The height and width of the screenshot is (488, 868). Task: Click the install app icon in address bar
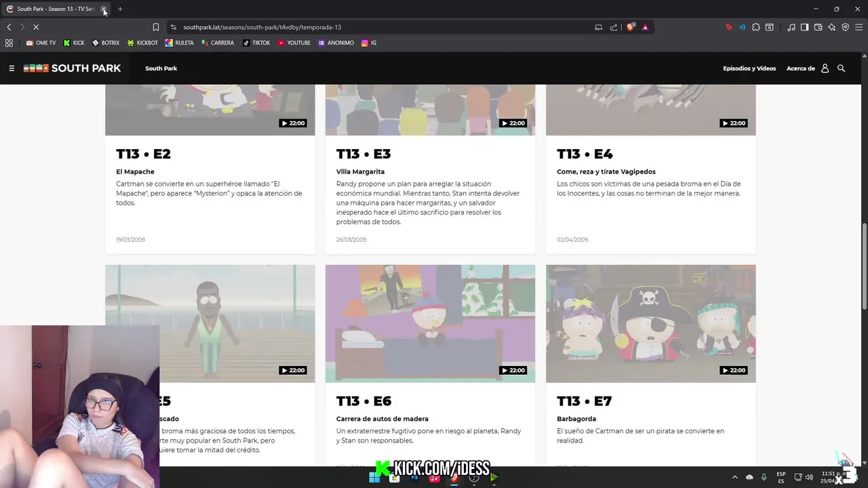599,27
